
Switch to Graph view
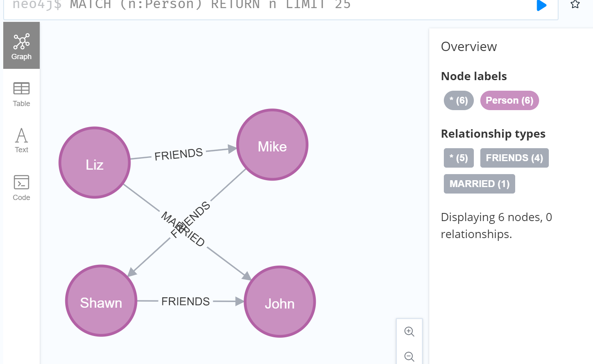[21, 46]
